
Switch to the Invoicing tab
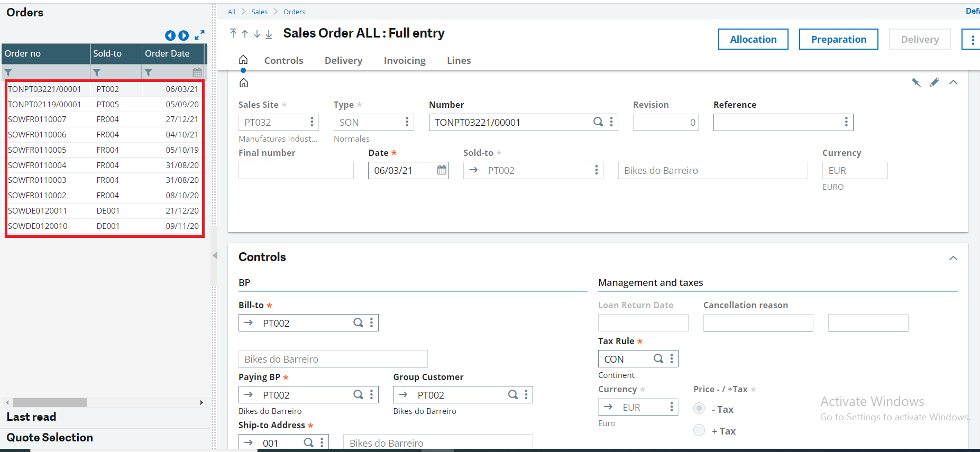coord(405,61)
